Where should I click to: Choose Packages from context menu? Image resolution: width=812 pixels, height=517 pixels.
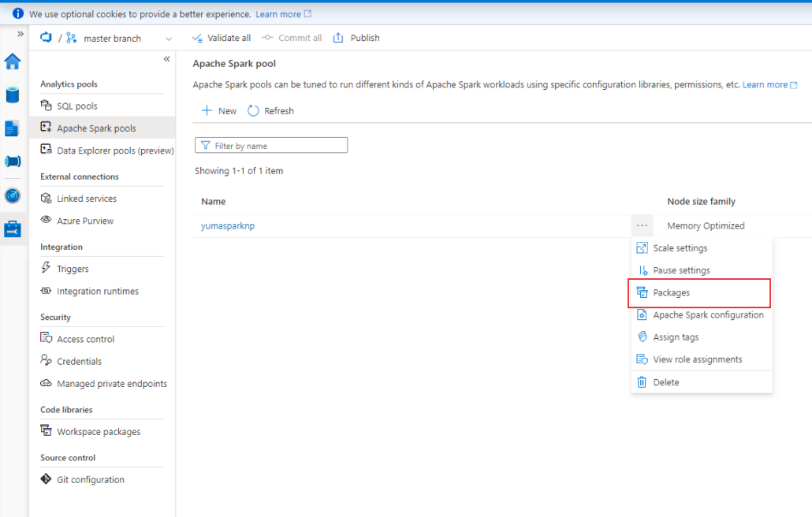coord(701,292)
